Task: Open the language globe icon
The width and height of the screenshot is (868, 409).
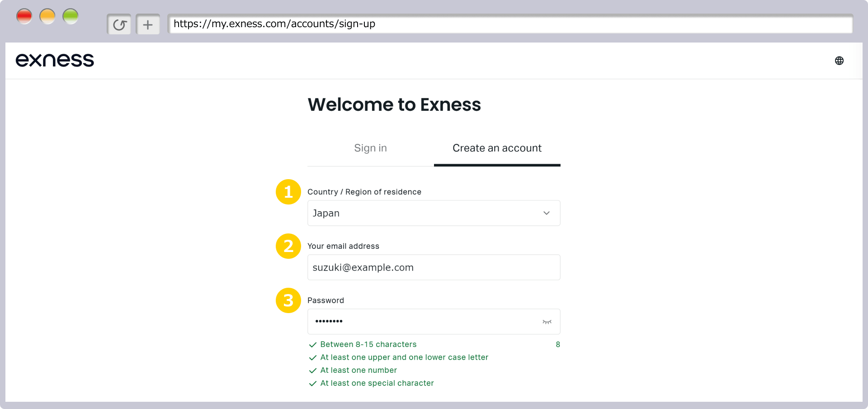Action: coord(839,61)
